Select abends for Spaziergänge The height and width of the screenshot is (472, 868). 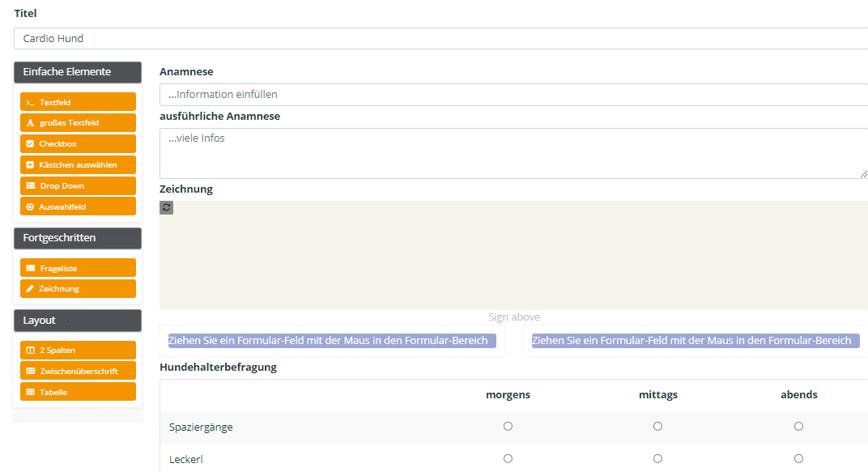tap(798, 426)
